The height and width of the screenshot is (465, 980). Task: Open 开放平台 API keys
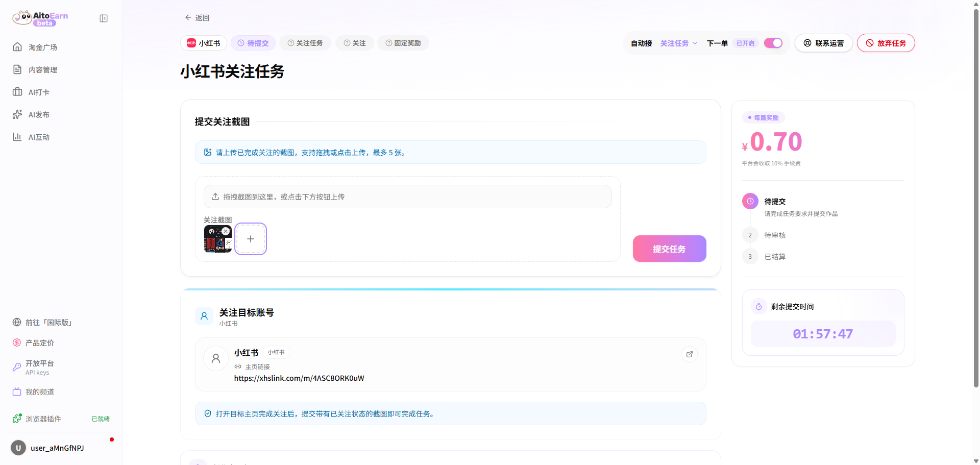tap(61, 367)
